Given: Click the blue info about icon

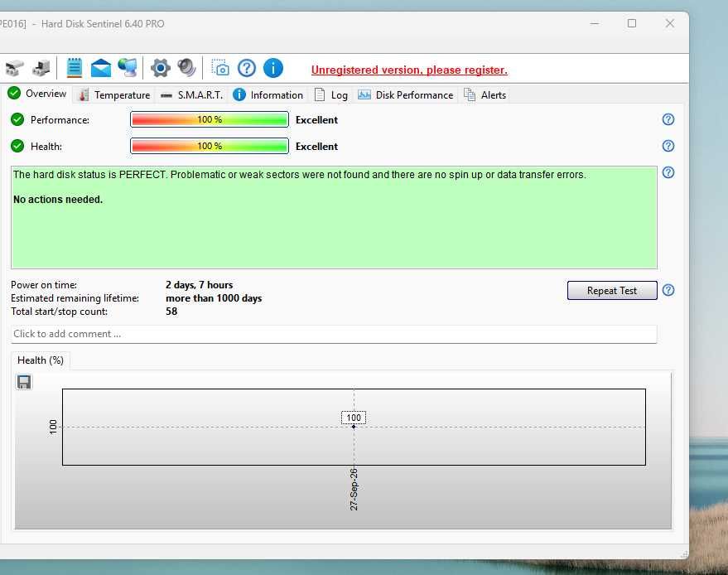Looking at the screenshot, I should pos(273,68).
